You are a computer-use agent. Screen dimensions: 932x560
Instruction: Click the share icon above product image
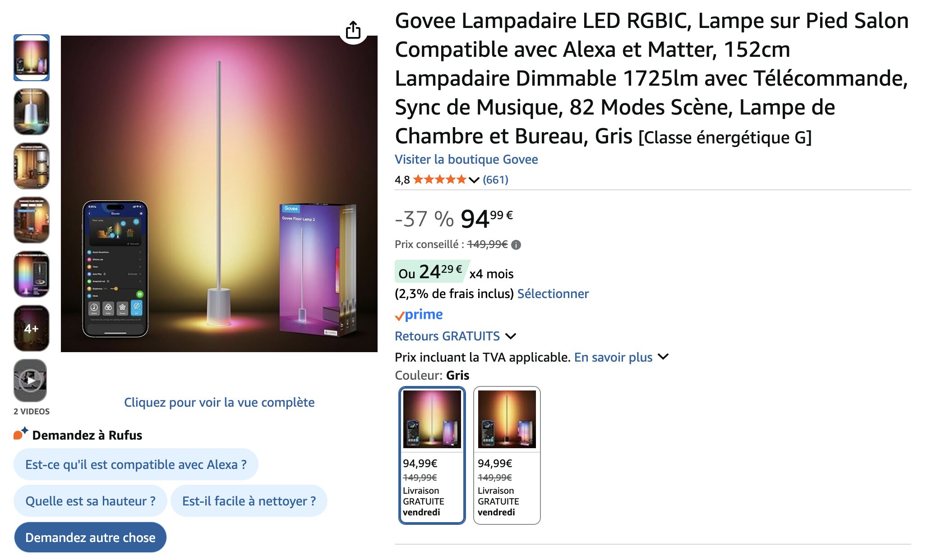click(x=353, y=30)
